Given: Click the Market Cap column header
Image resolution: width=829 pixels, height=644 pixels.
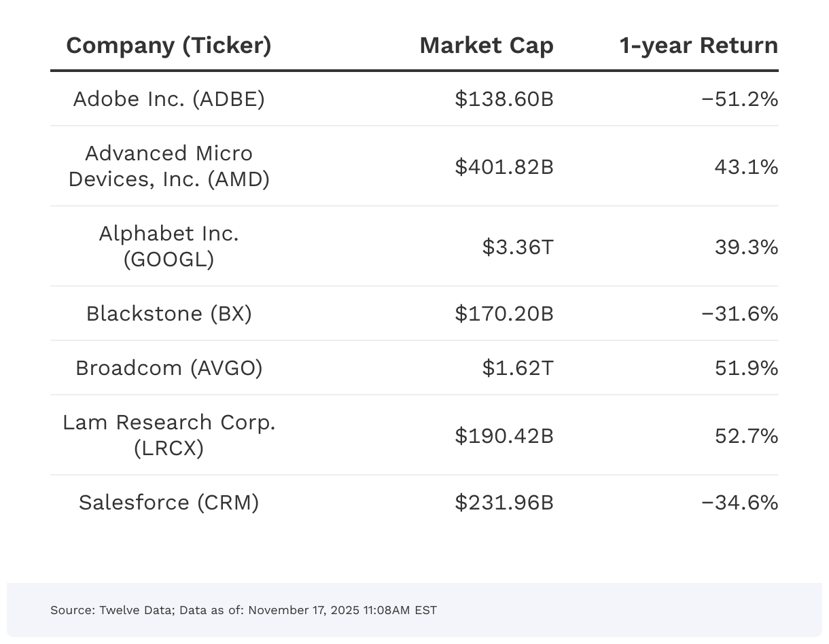Looking at the screenshot, I should click(x=486, y=46).
